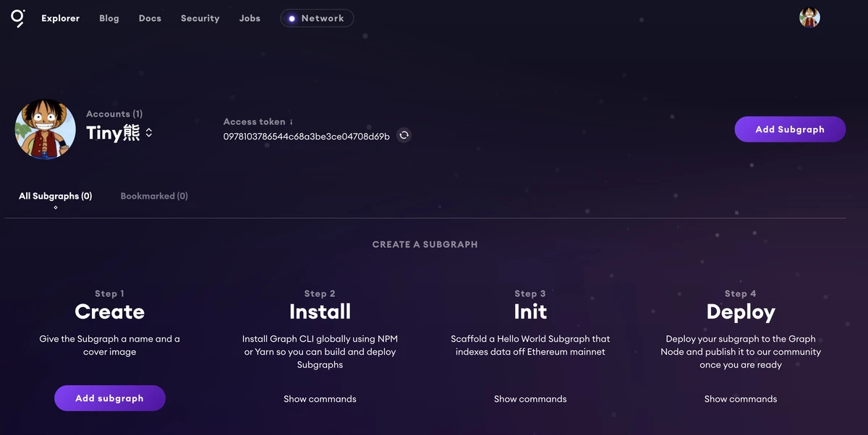Expand the Tiny熊 account switcher arrows

(x=149, y=133)
